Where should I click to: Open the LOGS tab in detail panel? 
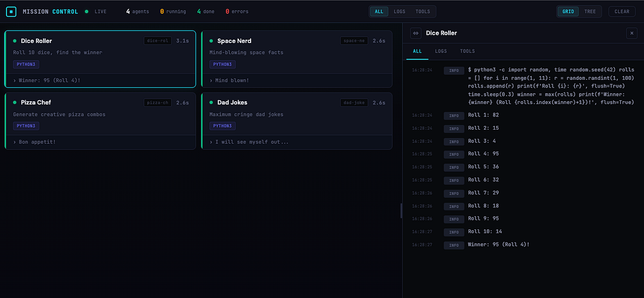click(x=441, y=51)
